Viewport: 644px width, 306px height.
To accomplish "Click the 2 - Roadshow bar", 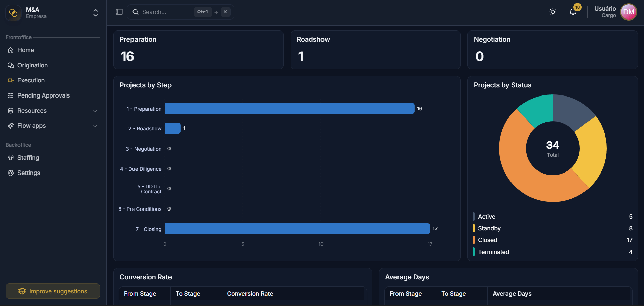I will [173, 128].
